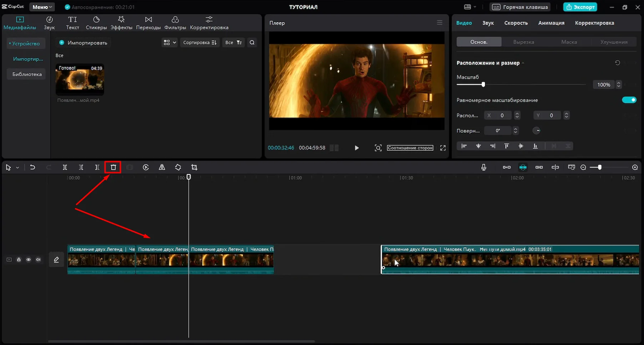
Task: Select the crop tool in timeline toolbar
Action: pos(194,167)
